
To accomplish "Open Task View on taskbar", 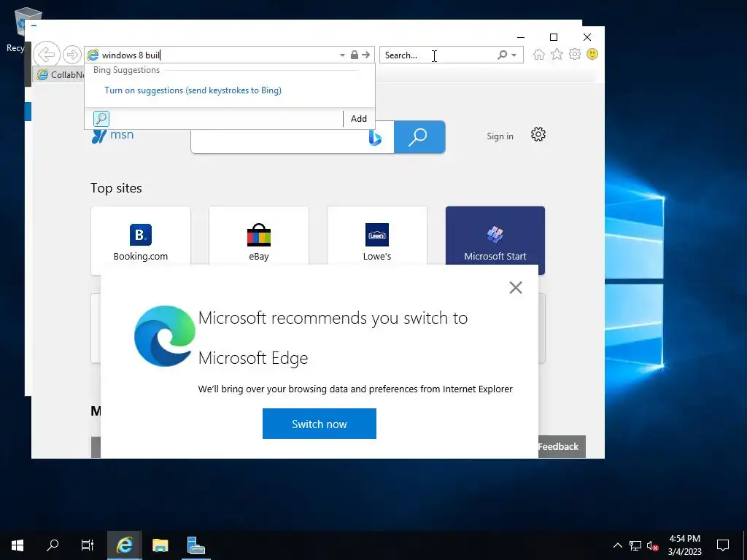I will tap(88, 545).
